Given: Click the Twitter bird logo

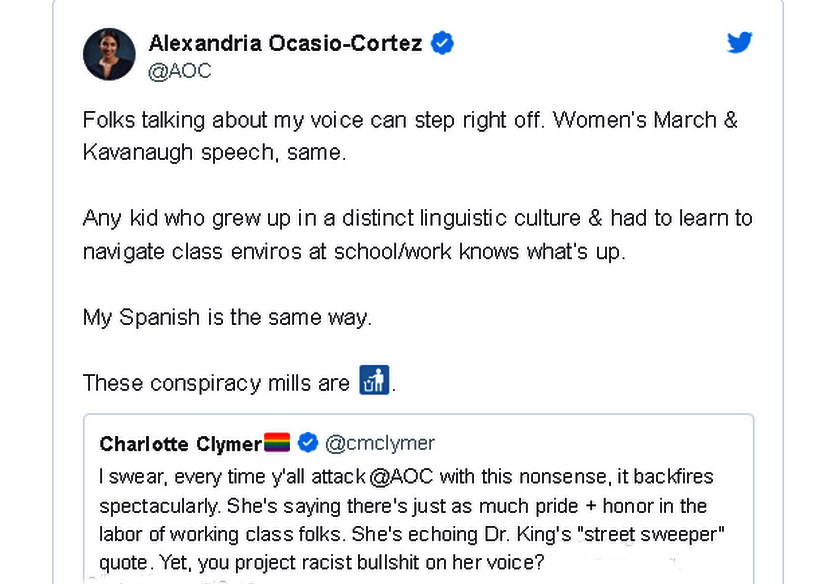Looking at the screenshot, I should pos(739,43).
